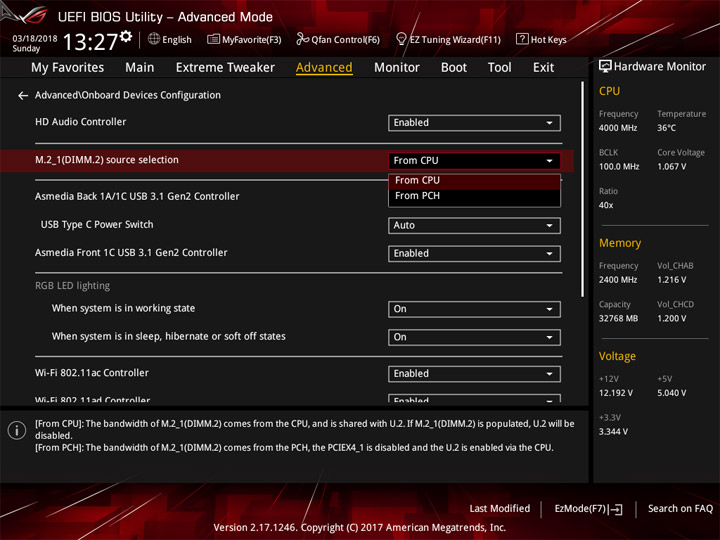This screenshot has width=720, height=540.
Task: Open the Boot tab
Action: (454, 68)
